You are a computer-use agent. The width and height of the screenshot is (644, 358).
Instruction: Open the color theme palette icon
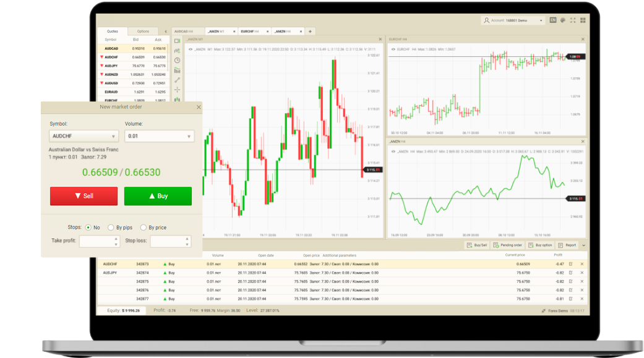tap(562, 20)
